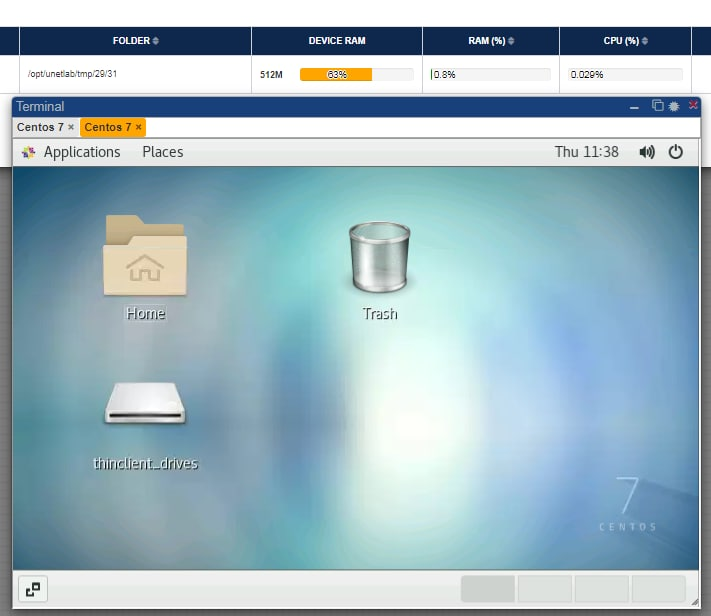Click the window list icon in bottom panel
Screen dimensions: 711x616
coord(32,589)
